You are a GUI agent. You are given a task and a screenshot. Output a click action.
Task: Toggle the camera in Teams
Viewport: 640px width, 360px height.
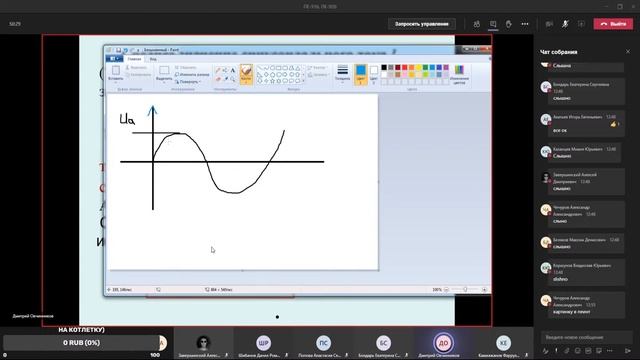(x=549, y=24)
